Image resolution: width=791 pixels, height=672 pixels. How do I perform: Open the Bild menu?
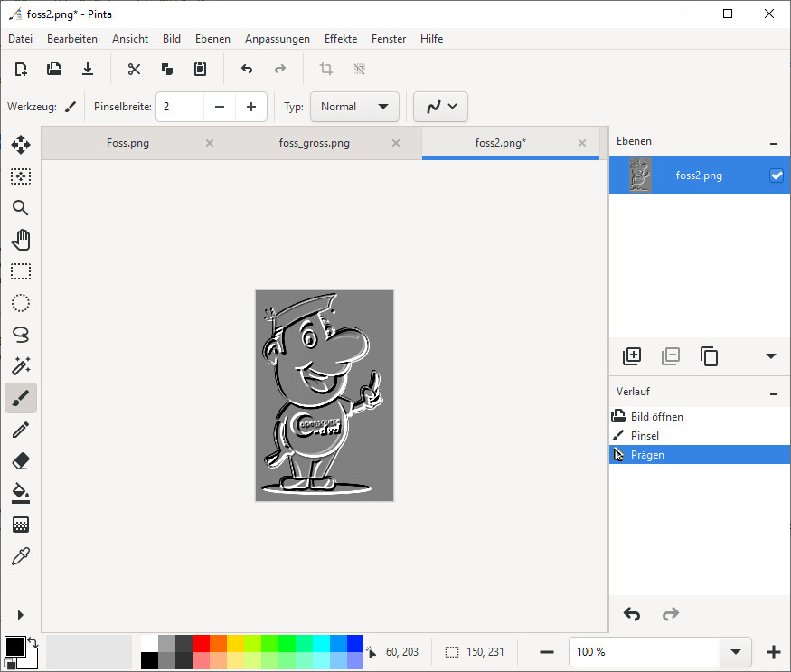click(x=172, y=39)
